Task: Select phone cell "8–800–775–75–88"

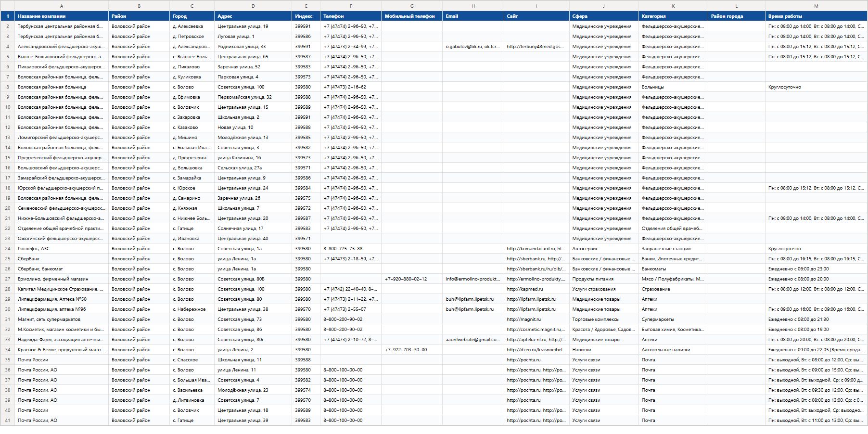Action: (351, 249)
